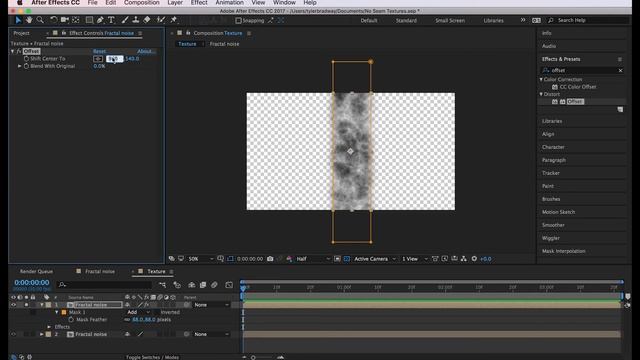
Task: Select the Selection arrow tool
Action: pyautogui.click(x=18, y=20)
